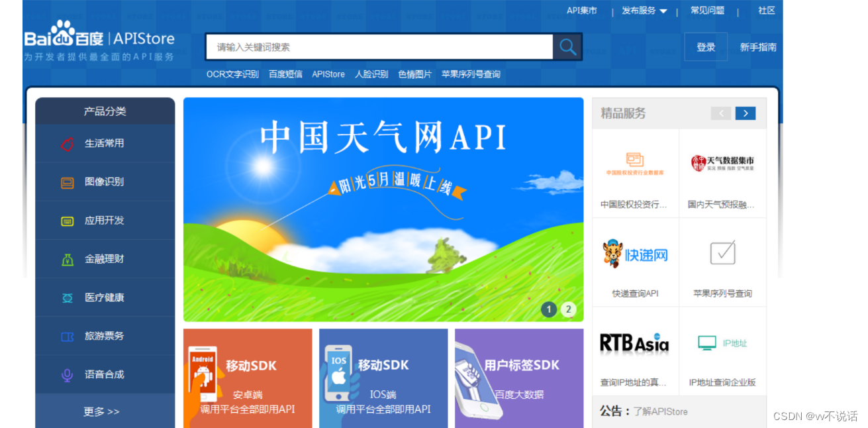
Task: Click the RTB Asia service logo
Action: 634,344
